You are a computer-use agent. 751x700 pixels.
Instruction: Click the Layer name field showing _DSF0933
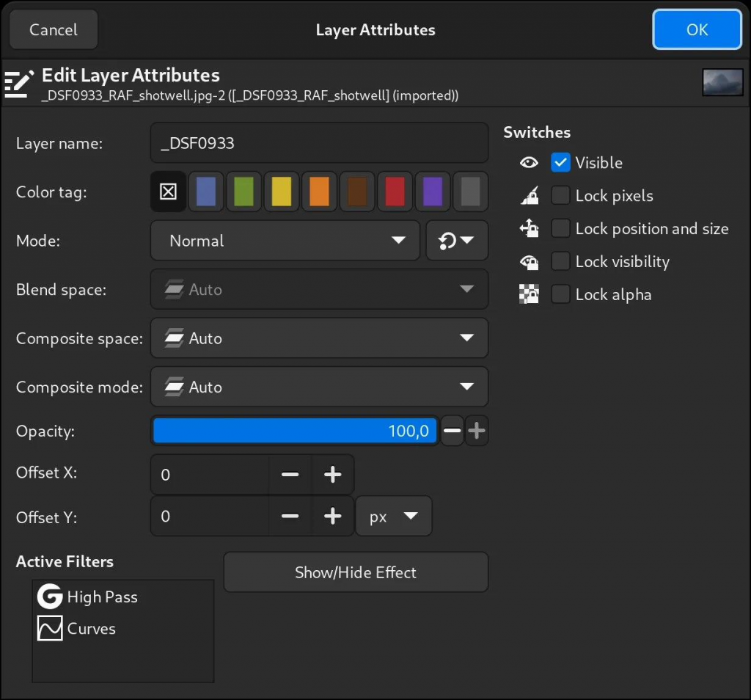pyautogui.click(x=319, y=142)
